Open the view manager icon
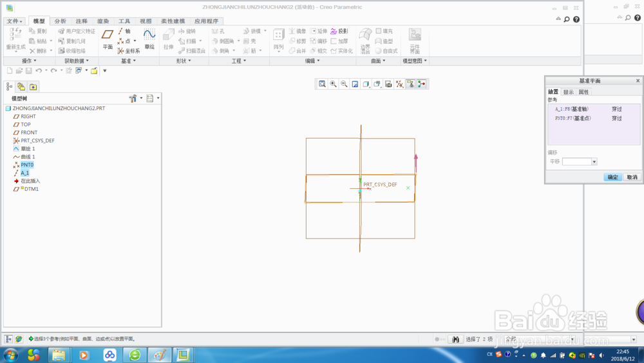Image resolution: width=644 pixels, height=363 pixels. pos(388,84)
